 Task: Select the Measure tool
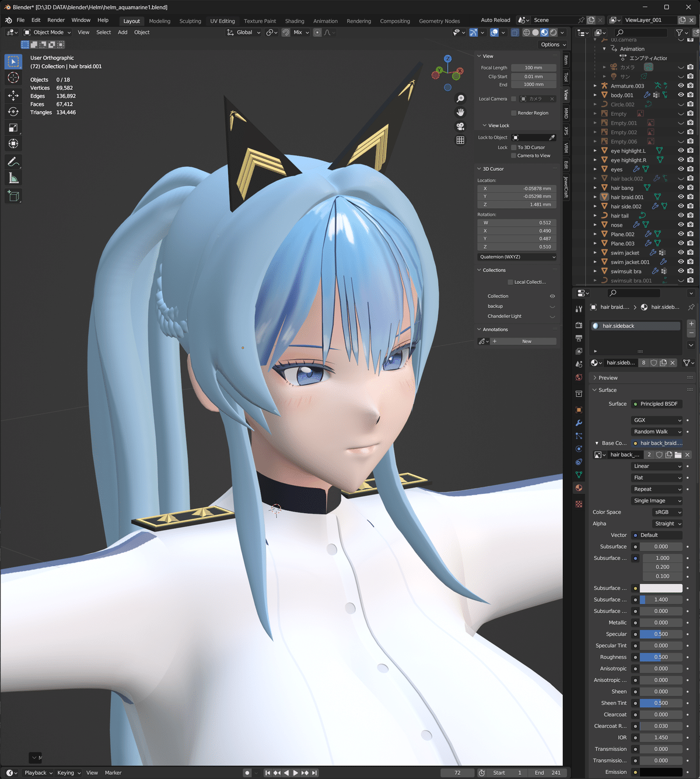[x=13, y=177]
